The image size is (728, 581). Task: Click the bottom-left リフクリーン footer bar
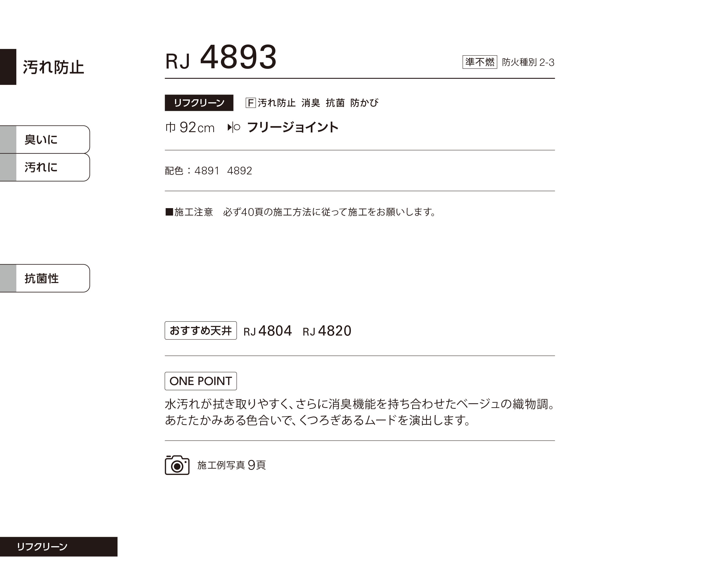click(59, 546)
